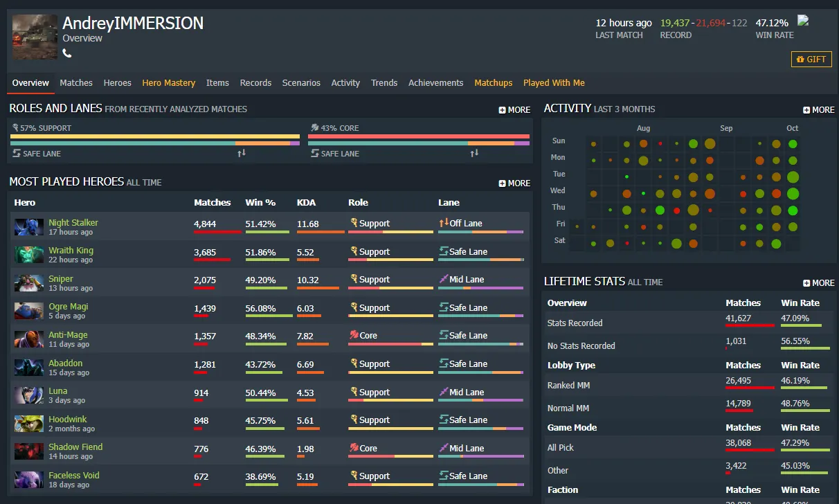The width and height of the screenshot is (839, 504).
Task: Click the large Wed activity dot in October
Action: click(793, 194)
